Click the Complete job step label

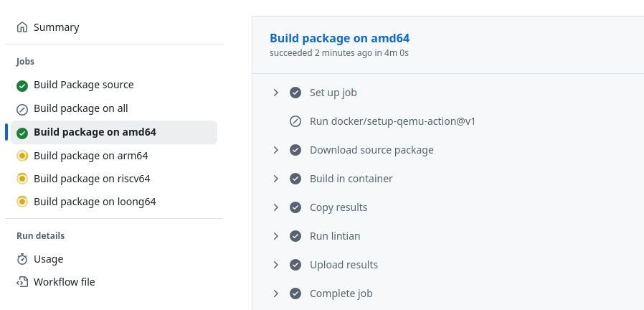(341, 293)
